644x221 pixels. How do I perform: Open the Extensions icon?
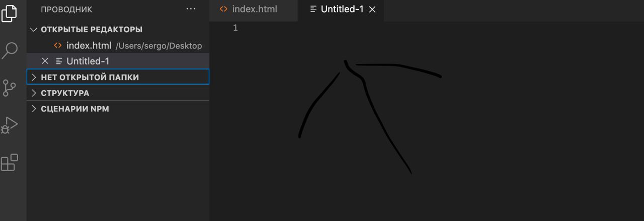coord(10,162)
